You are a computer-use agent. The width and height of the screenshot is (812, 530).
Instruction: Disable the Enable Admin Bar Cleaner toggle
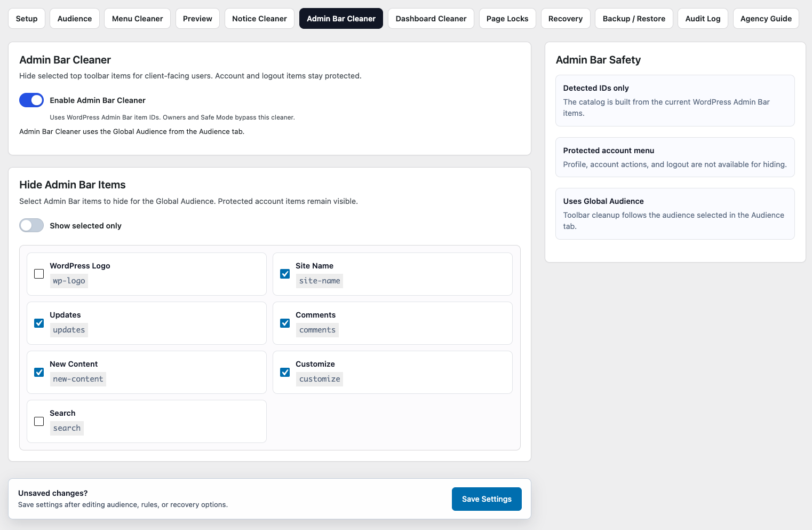tap(31, 100)
